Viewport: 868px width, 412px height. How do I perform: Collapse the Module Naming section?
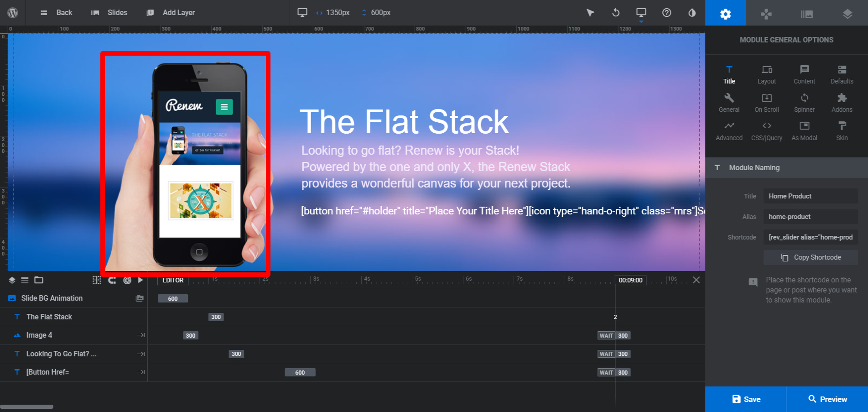coord(786,167)
